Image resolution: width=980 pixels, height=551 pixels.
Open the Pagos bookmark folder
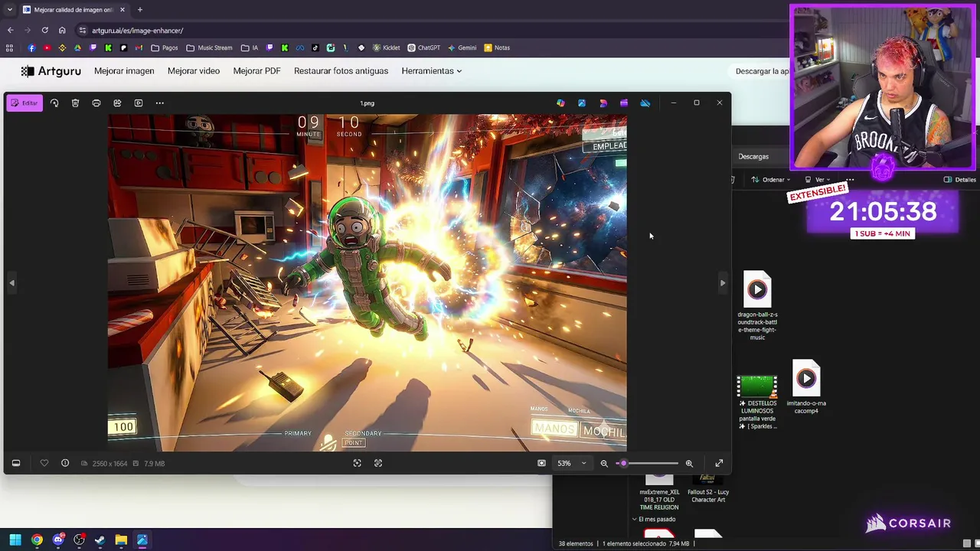(165, 47)
